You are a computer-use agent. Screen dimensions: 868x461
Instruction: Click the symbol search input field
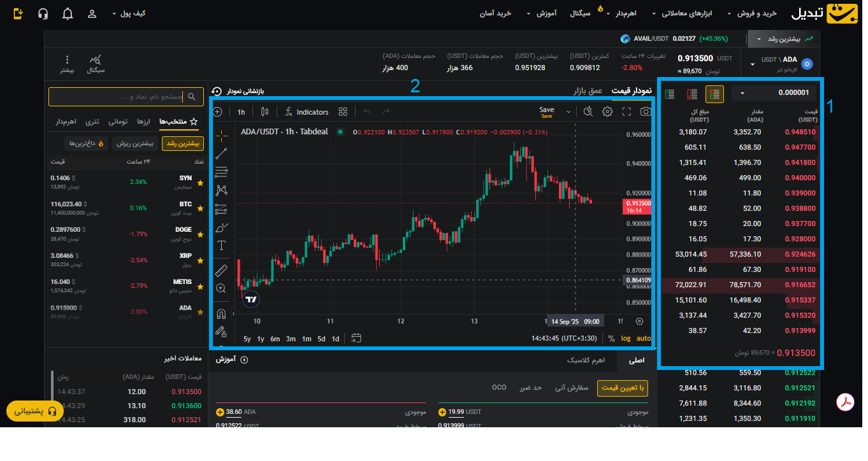126,97
